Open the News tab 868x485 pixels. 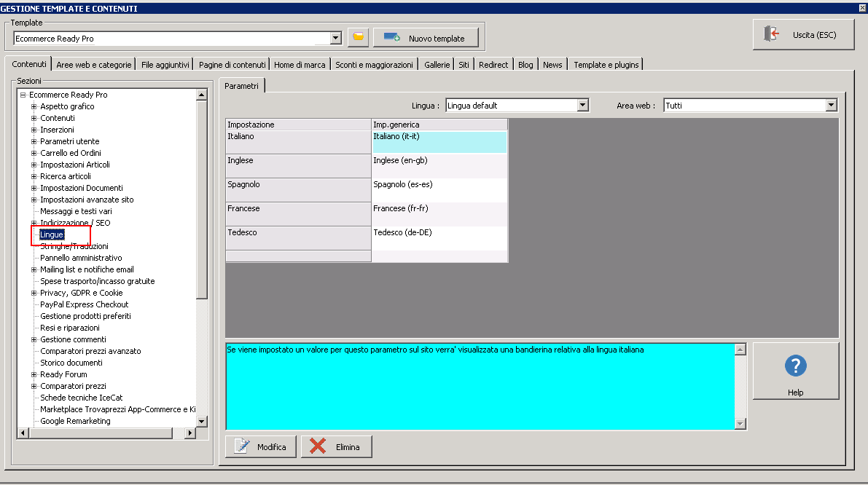(552, 65)
